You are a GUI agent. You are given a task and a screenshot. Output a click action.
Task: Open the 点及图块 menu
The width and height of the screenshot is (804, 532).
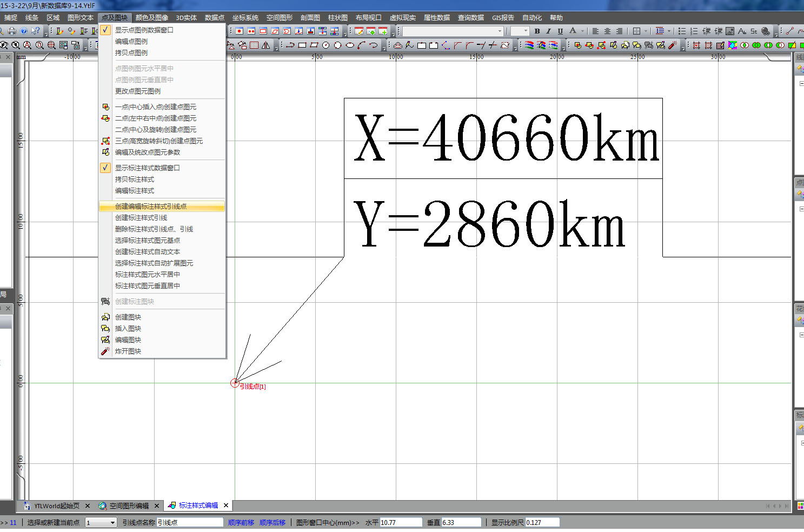click(x=115, y=18)
